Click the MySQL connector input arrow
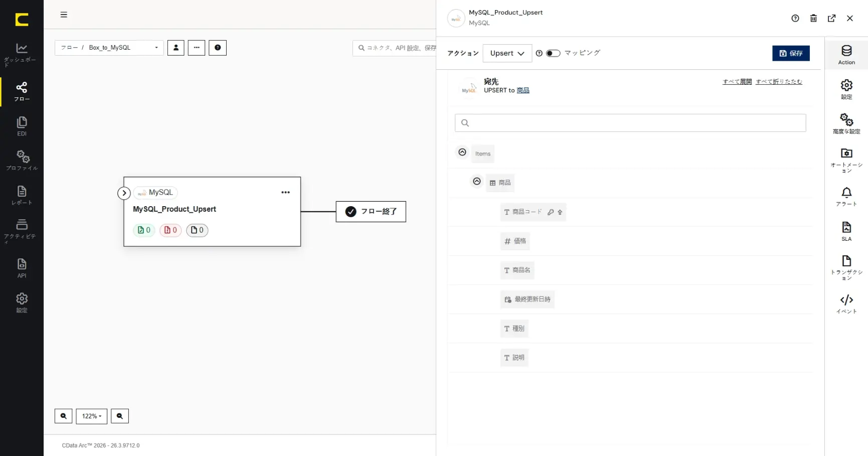This screenshot has width=868, height=456. [x=124, y=193]
